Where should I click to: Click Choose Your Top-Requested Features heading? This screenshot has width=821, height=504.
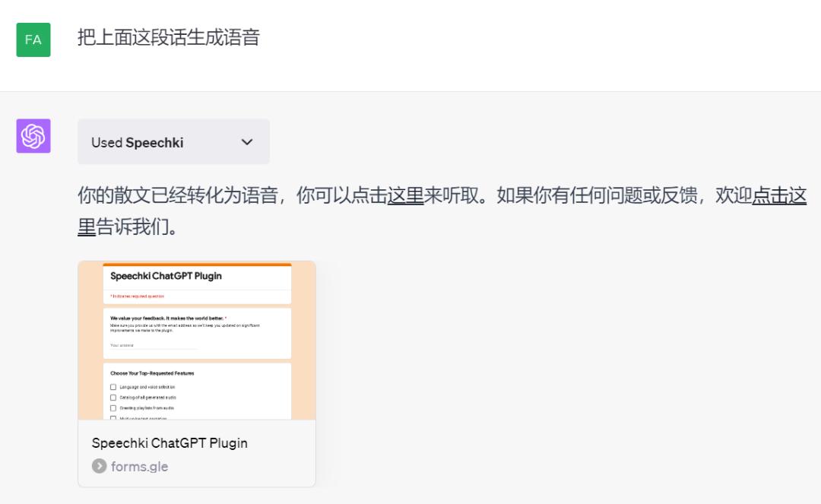[x=152, y=373]
